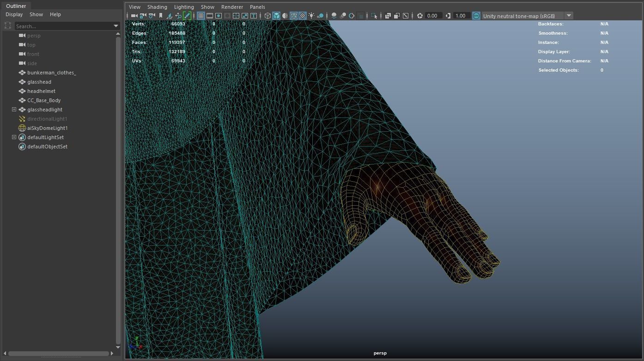The height and width of the screenshot is (361, 644).
Task: Expand the defaultLightSet node
Action: [x=14, y=137]
